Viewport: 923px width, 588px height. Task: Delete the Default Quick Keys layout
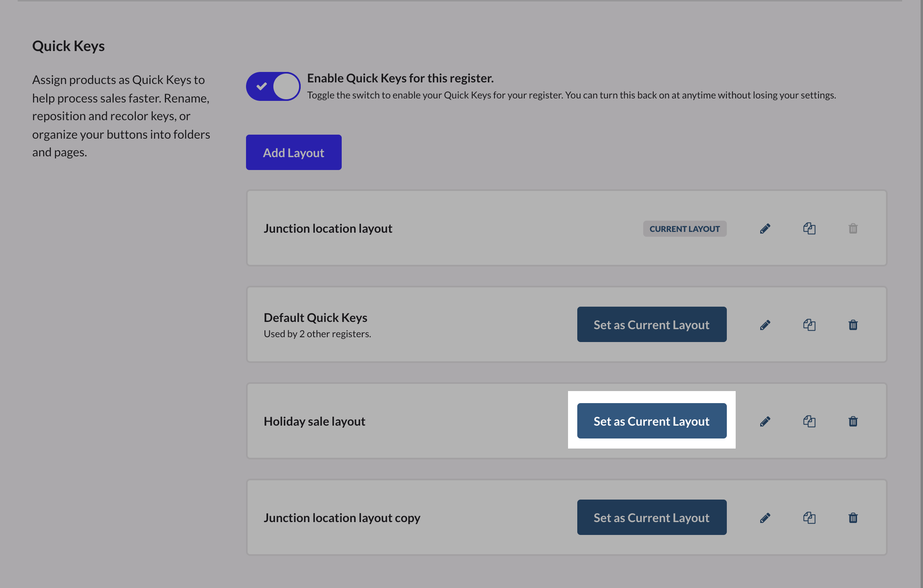853,325
